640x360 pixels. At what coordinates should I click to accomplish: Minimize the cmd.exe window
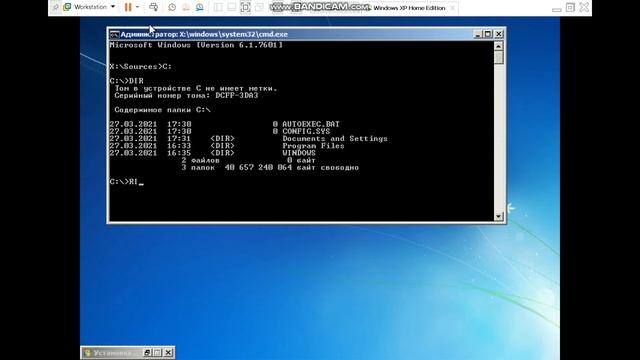478,34
